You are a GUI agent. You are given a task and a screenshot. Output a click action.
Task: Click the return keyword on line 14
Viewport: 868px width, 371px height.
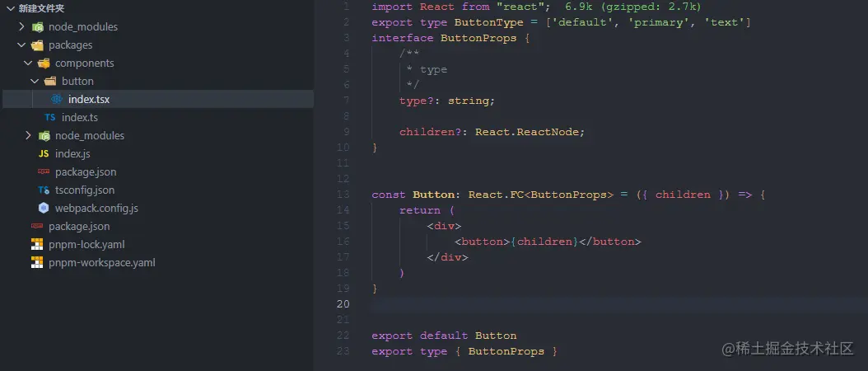(420, 210)
